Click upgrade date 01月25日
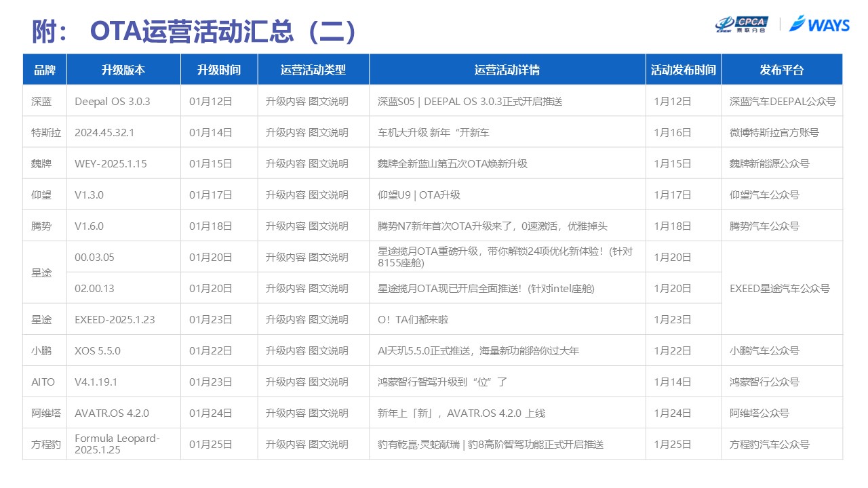This screenshot has height=488, width=868. 211,445
